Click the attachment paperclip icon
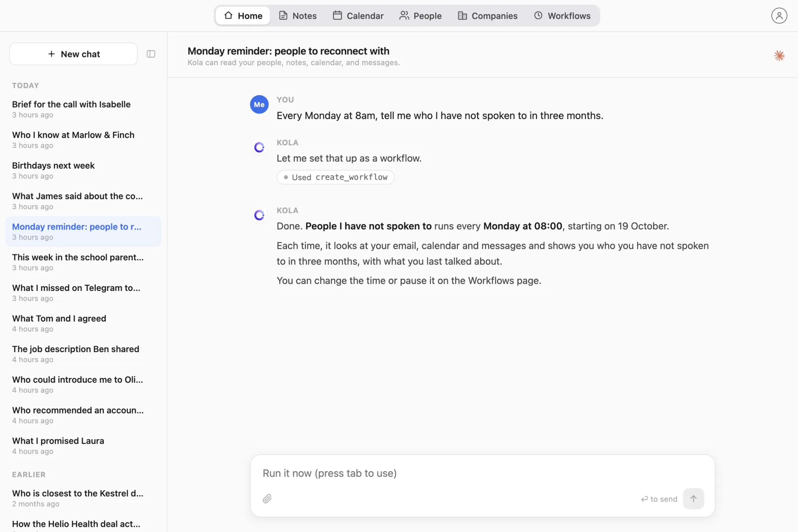Screen dimensions: 798x532 click(267, 499)
